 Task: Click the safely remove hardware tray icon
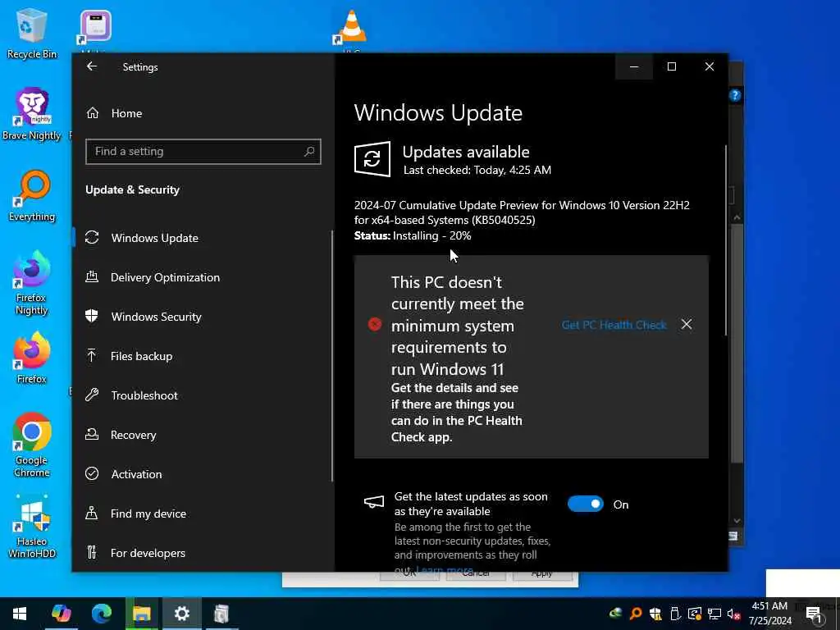click(675, 614)
